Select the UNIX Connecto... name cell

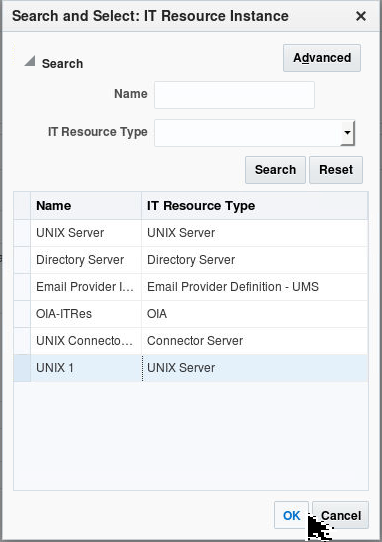pos(86,340)
